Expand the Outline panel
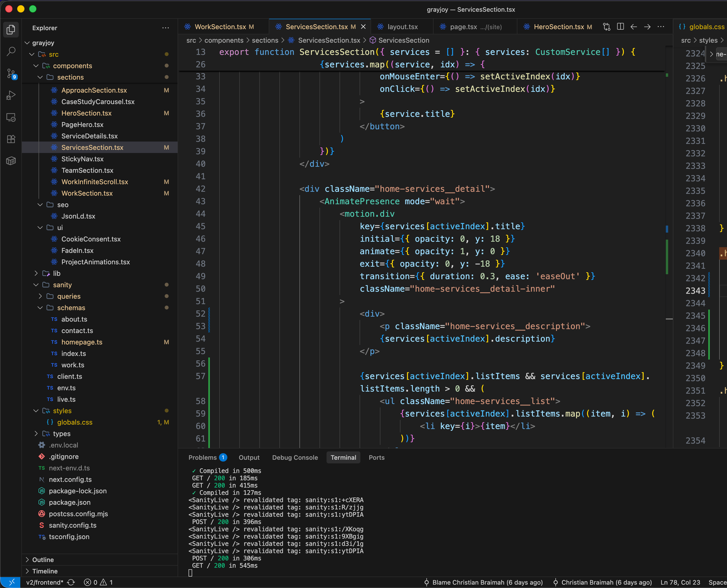727x588 pixels. click(43, 560)
